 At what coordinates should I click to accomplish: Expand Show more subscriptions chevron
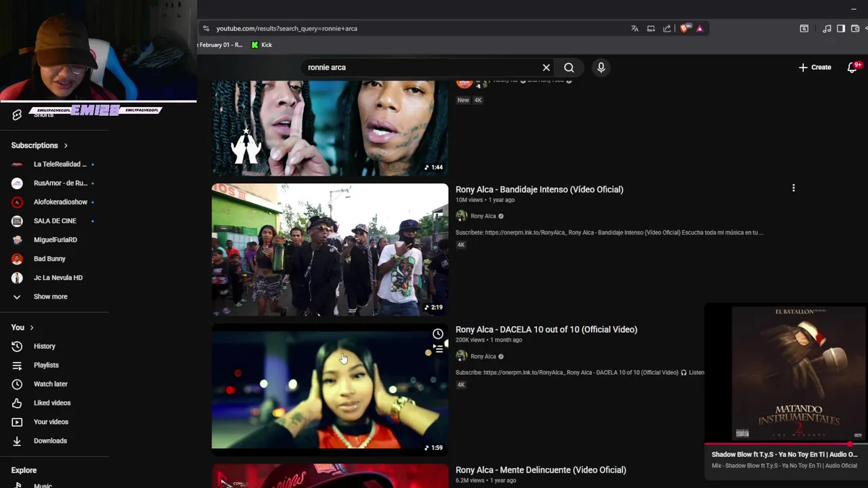pos(17,297)
